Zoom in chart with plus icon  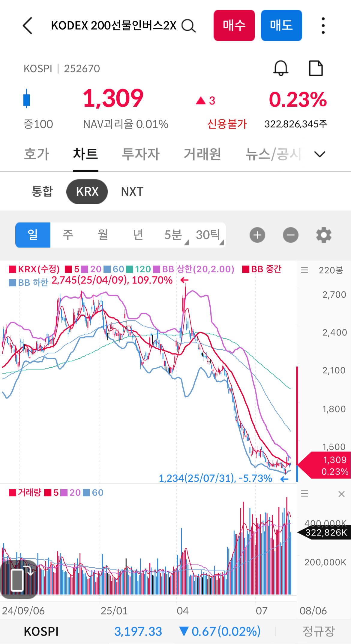[x=257, y=235]
